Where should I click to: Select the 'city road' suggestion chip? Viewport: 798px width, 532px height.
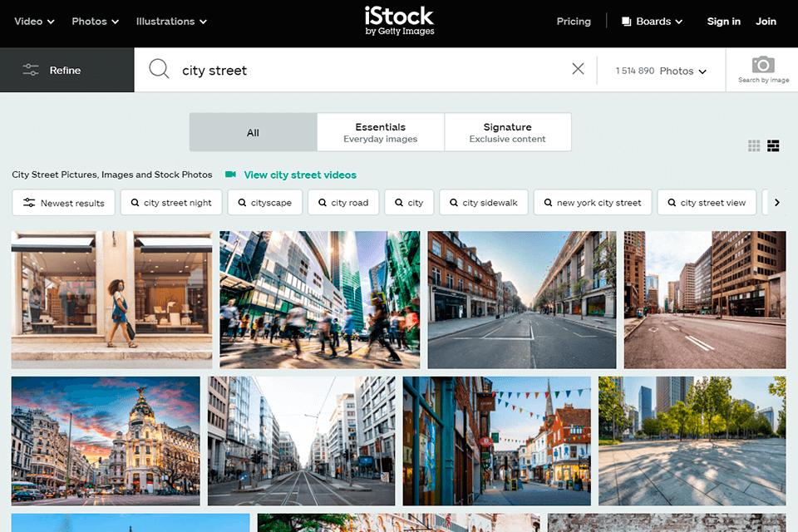click(x=343, y=203)
